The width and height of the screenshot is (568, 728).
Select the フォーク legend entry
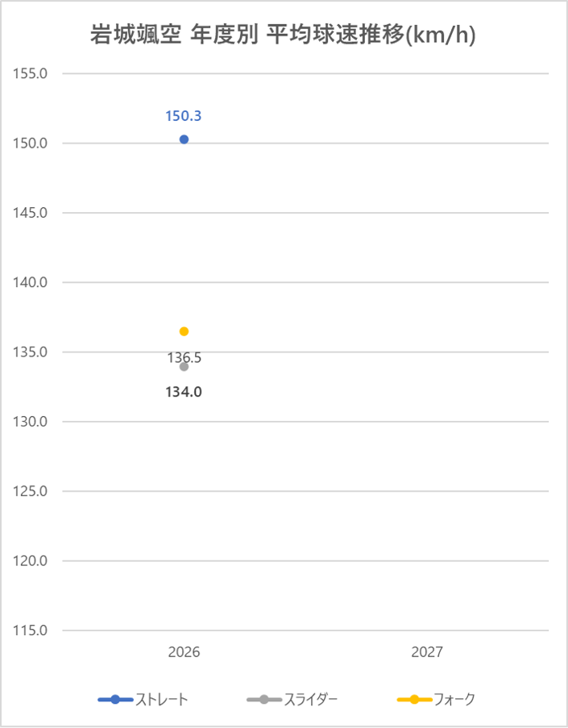454,699
